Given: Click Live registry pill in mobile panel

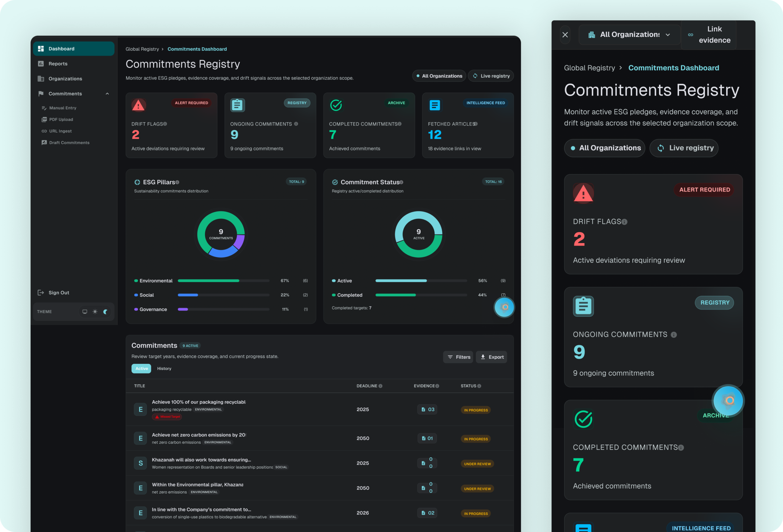Looking at the screenshot, I should (x=684, y=148).
